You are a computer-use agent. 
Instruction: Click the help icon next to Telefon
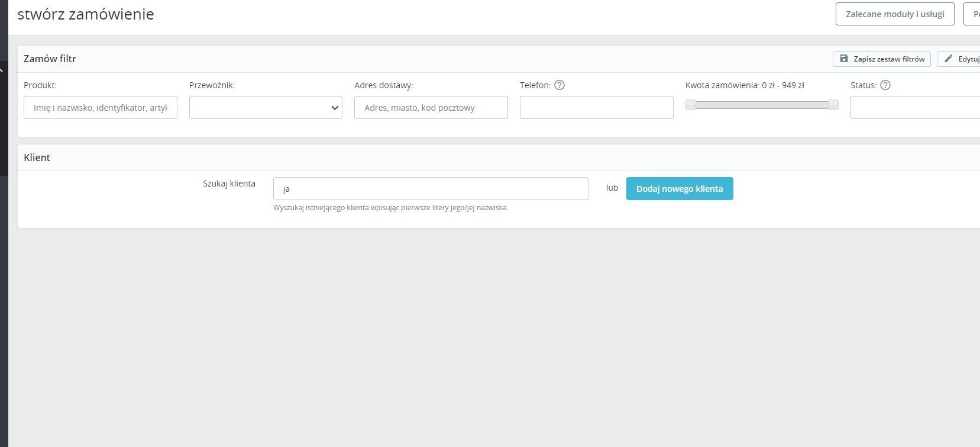click(559, 85)
